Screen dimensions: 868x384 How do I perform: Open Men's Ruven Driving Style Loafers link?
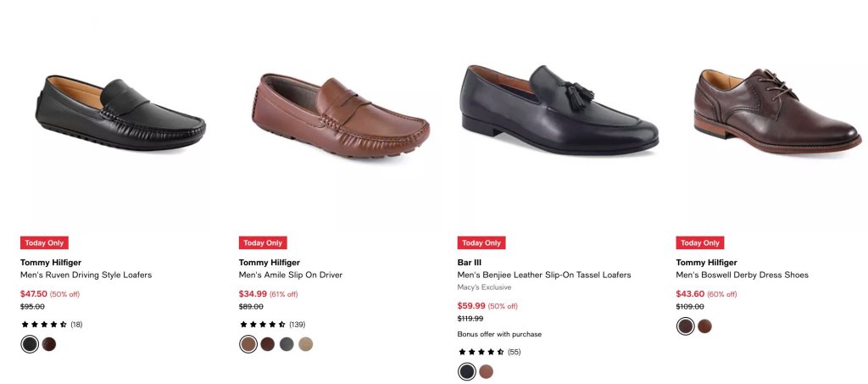coord(86,275)
